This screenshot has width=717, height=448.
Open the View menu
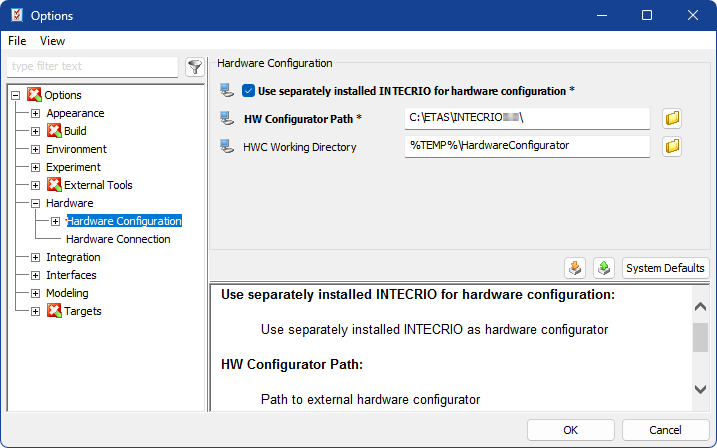[52, 41]
